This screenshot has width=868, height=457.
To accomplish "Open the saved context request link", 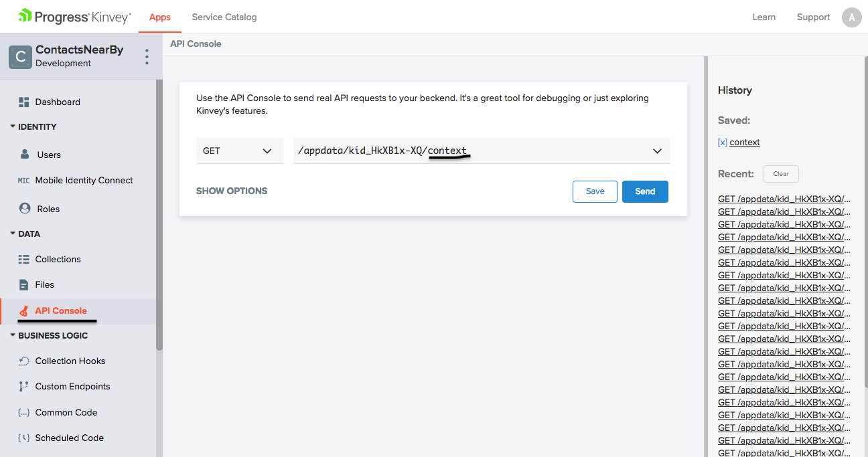I will (745, 143).
